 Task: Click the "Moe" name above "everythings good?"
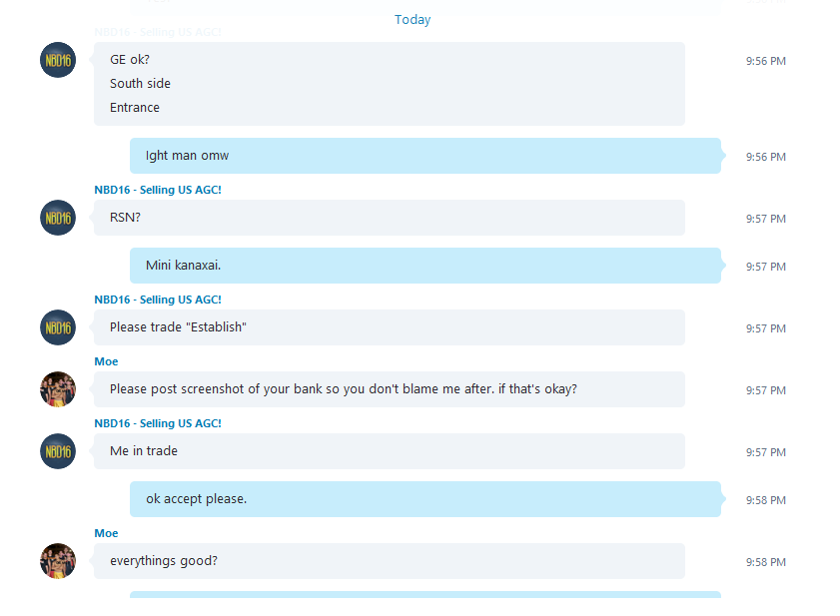(106, 533)
